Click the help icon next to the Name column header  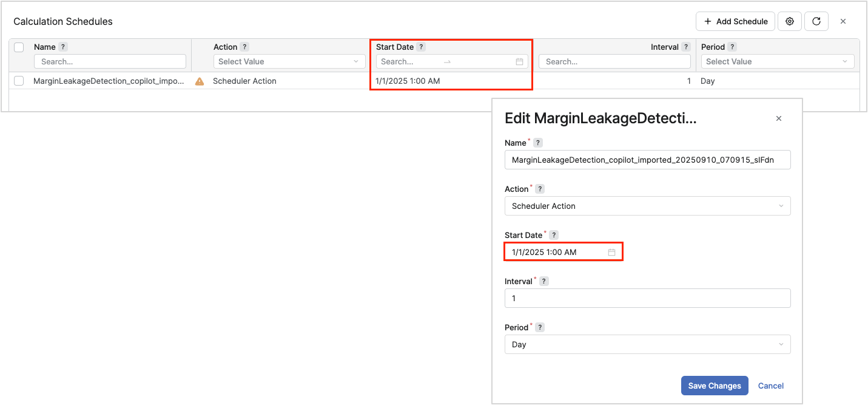tap(63, 47)
